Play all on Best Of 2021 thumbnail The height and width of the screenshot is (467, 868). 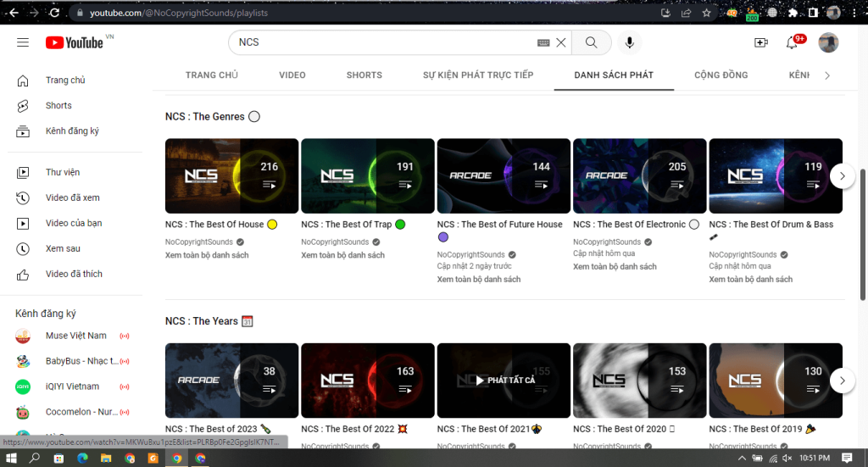click(x=504, y=381)
